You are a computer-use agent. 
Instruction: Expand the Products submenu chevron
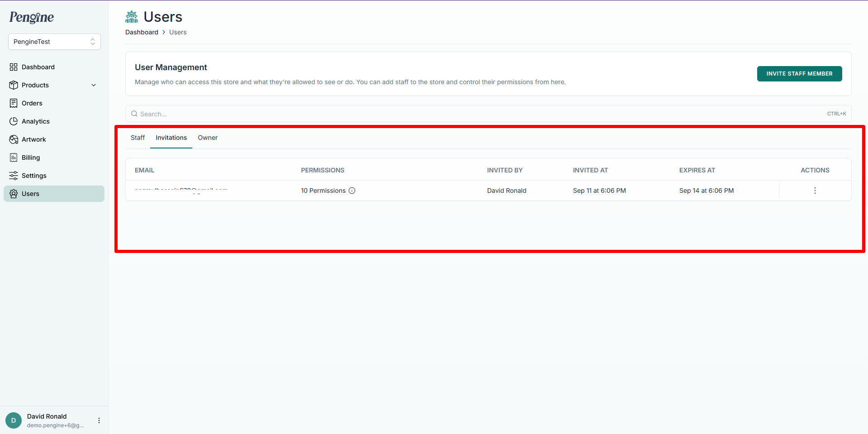[94, 85]
